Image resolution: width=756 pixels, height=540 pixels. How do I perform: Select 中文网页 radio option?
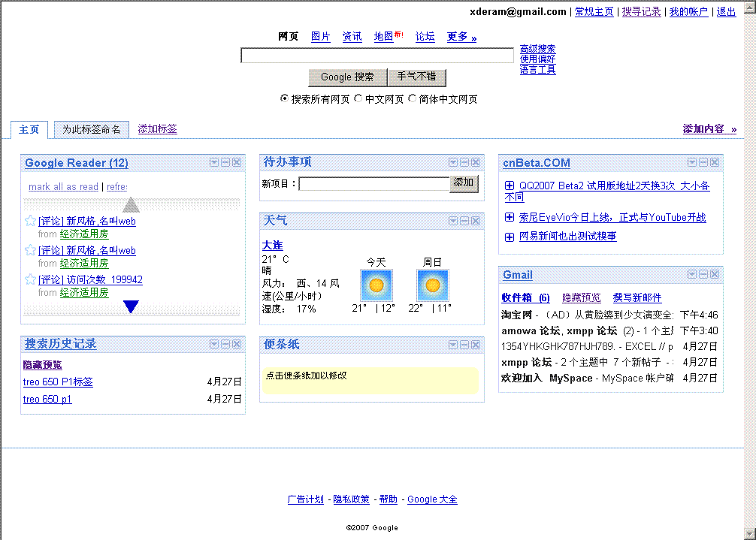pyautogui.click(x=358, y=98)
